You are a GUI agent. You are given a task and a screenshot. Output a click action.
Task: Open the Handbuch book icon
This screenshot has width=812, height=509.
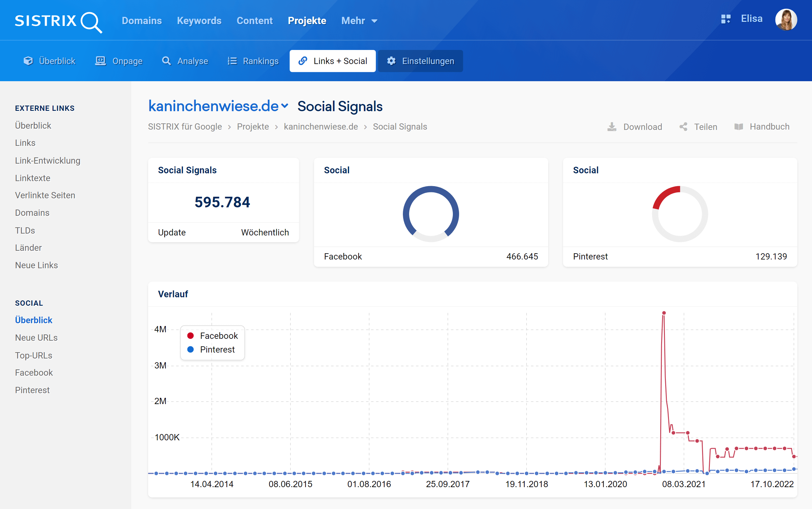(x=739, y=127)
